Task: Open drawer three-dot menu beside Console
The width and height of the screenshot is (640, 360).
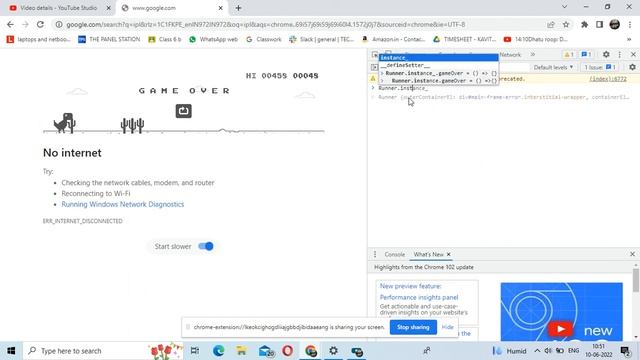Action: (375, 254)
